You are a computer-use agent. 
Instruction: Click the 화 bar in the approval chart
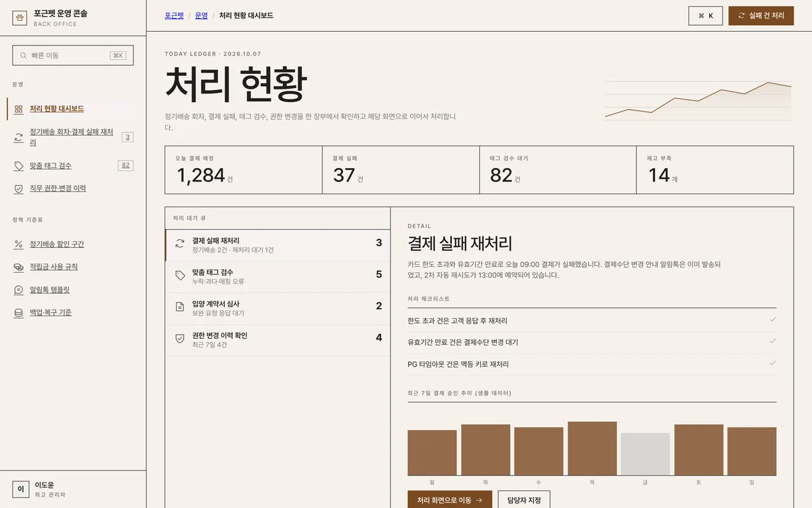click(486, 450)
